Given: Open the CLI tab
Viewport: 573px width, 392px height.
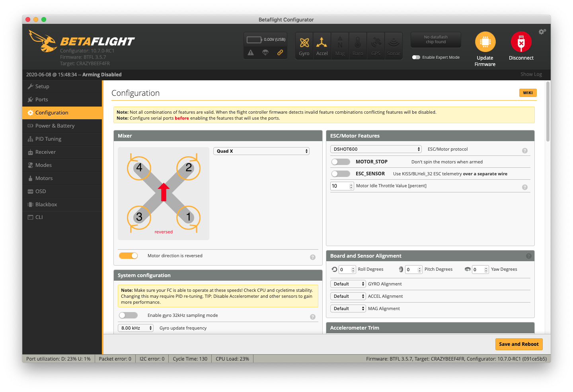Looking at the screenshot, I should pos(62,217).
